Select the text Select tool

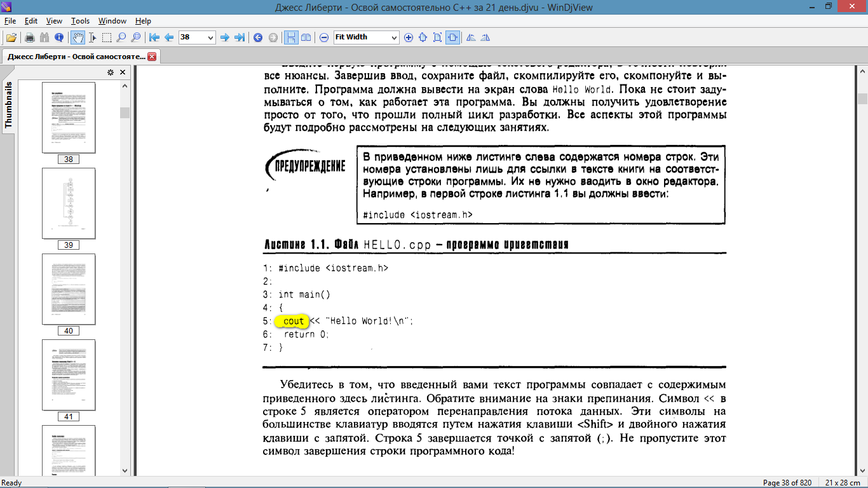pos(92,37)
